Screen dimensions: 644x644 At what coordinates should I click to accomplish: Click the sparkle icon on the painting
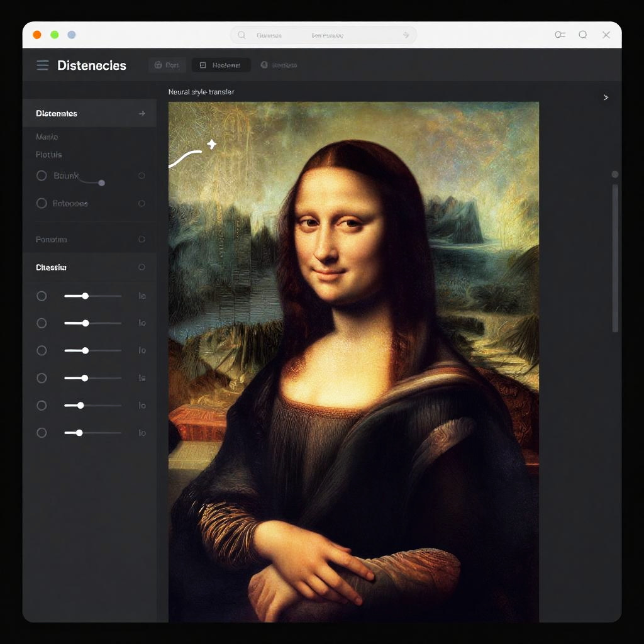coord(212,145)
